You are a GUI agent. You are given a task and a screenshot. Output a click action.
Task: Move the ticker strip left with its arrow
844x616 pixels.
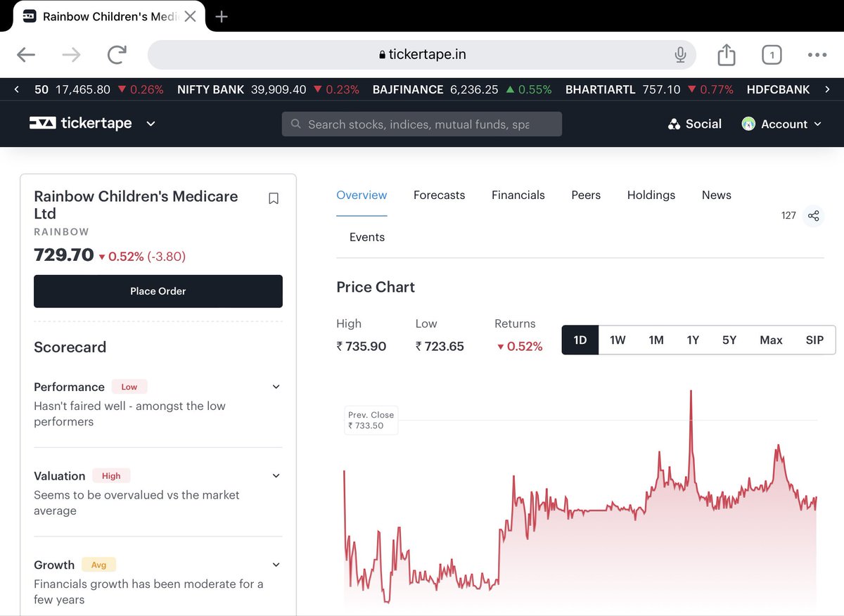pos(16,89)
